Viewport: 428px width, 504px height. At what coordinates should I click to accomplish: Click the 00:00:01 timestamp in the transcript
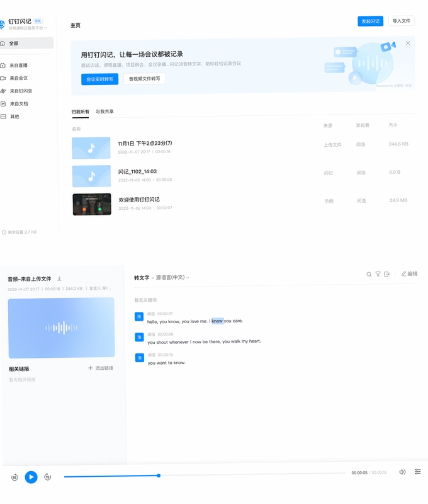click(x=165, y=313)
